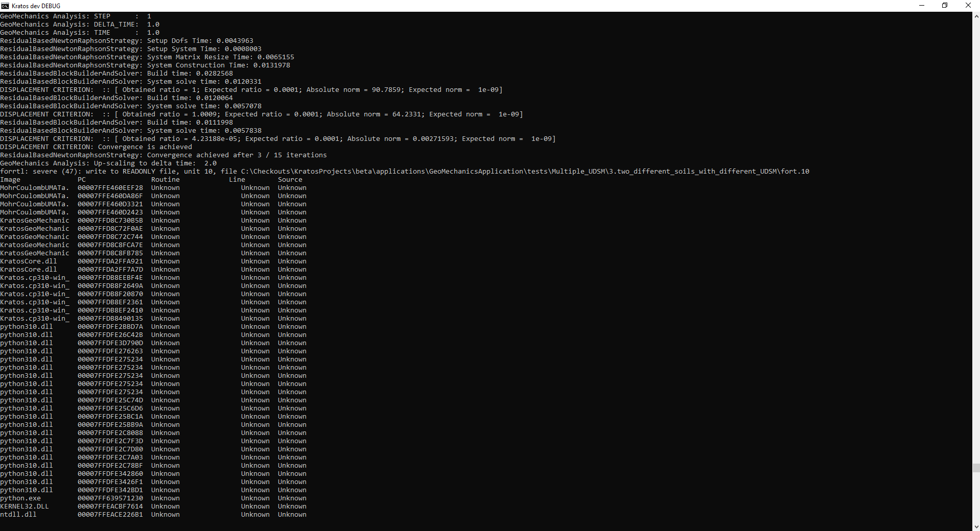
Task: Click address '00007FFEACE226B1'
Action: [x=110, y=515]
